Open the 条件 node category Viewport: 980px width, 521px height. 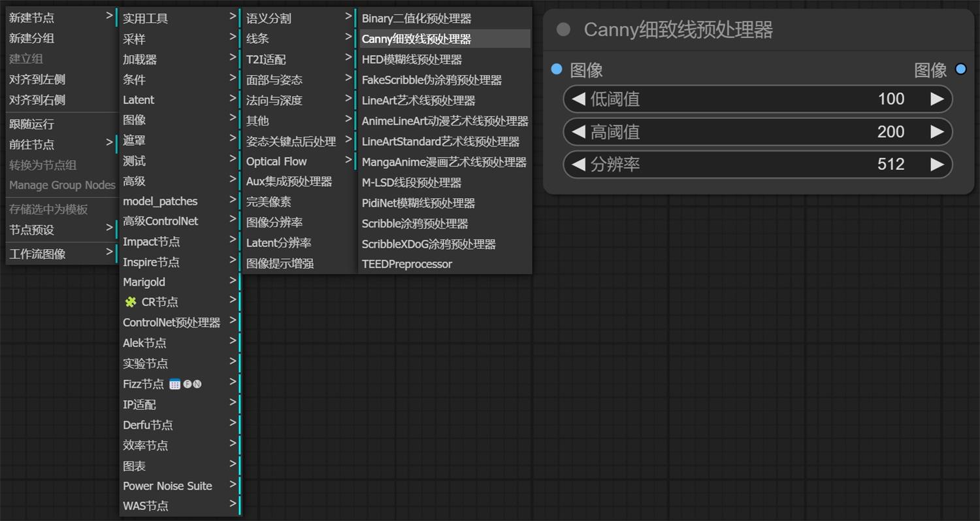point(179,80)
